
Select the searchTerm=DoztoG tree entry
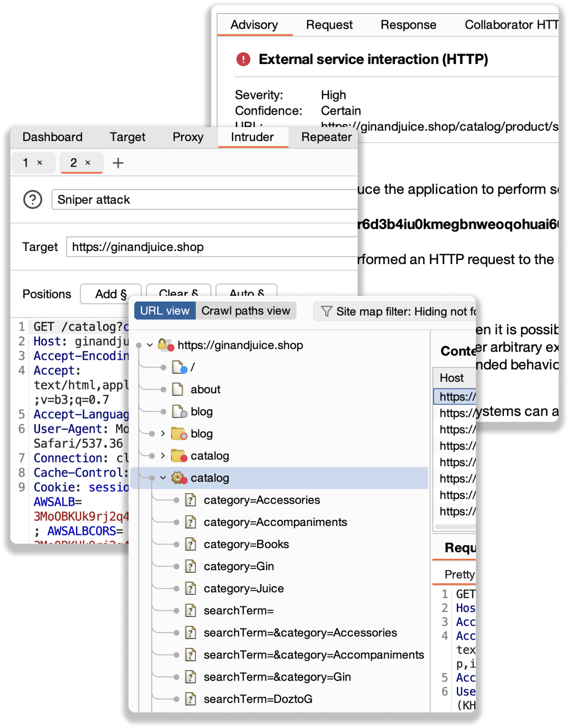tap(258, 699)
